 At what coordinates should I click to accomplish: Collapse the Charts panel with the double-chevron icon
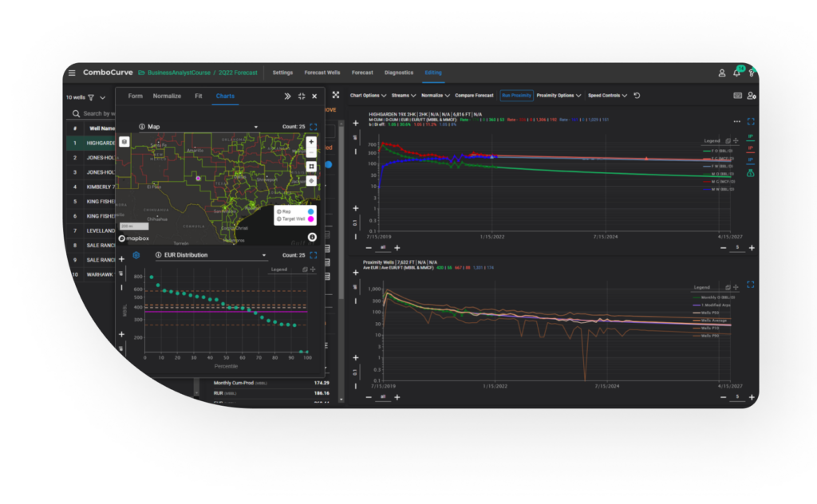pos(287,96)
